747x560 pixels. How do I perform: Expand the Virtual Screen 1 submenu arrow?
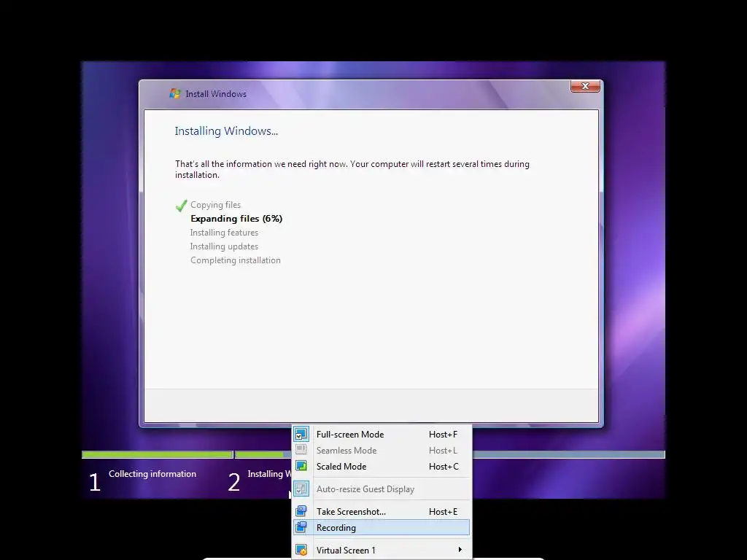pos(460,550)
